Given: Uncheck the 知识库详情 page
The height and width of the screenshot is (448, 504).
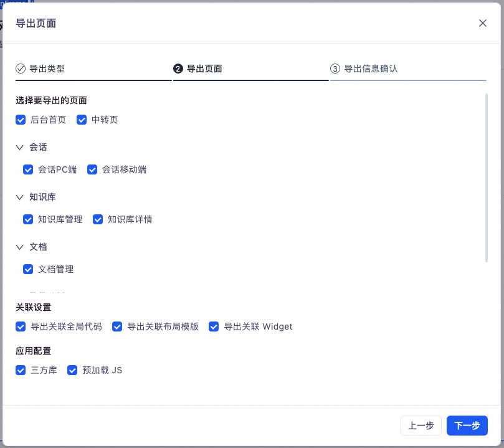Looking at the screenshot, I should [x=98, y=219].
